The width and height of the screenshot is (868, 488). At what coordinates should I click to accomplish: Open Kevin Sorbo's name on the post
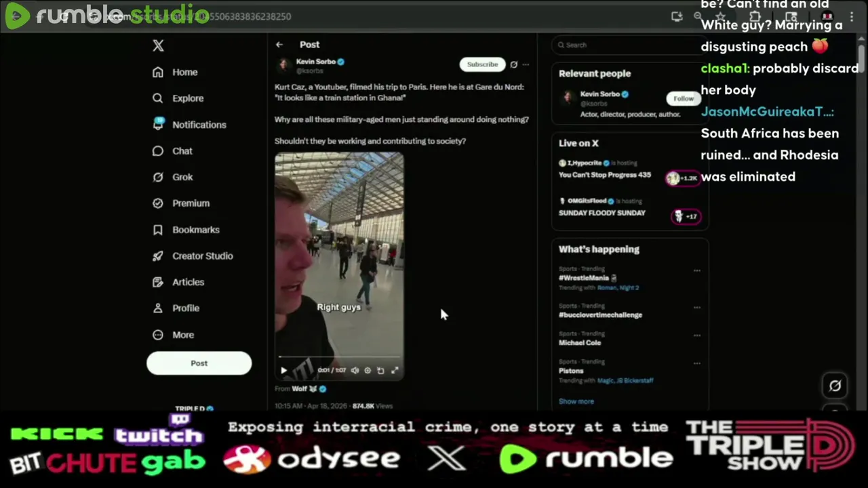point(316,62)
